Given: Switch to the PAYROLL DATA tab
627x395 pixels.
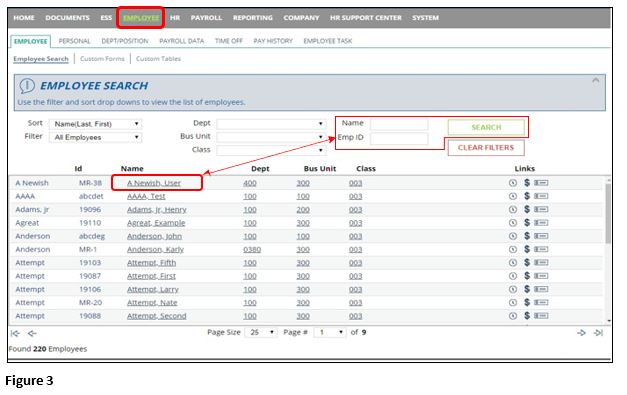Looking at the screenshot, I should point(182,41).
